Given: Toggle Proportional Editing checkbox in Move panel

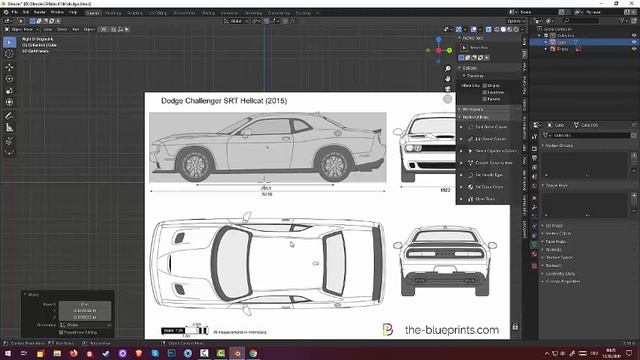Looking at the screenshot, I should click(x=62, y=332).
